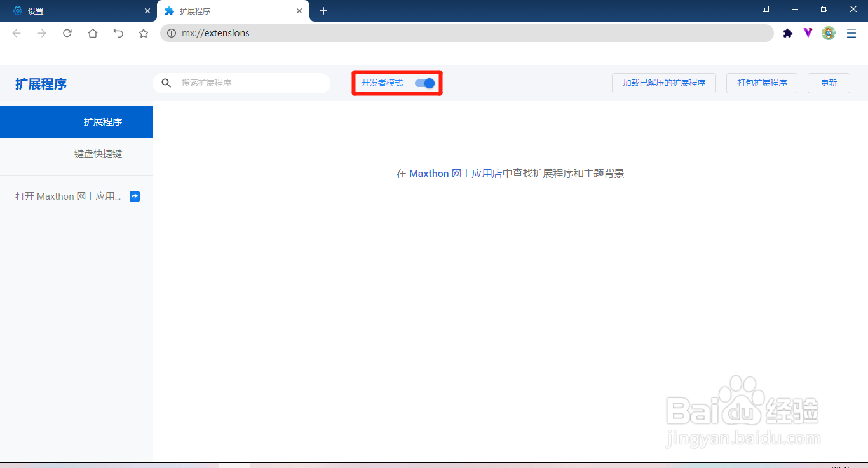
Task: Click the purple V toolbar icon
Action: 808,33
